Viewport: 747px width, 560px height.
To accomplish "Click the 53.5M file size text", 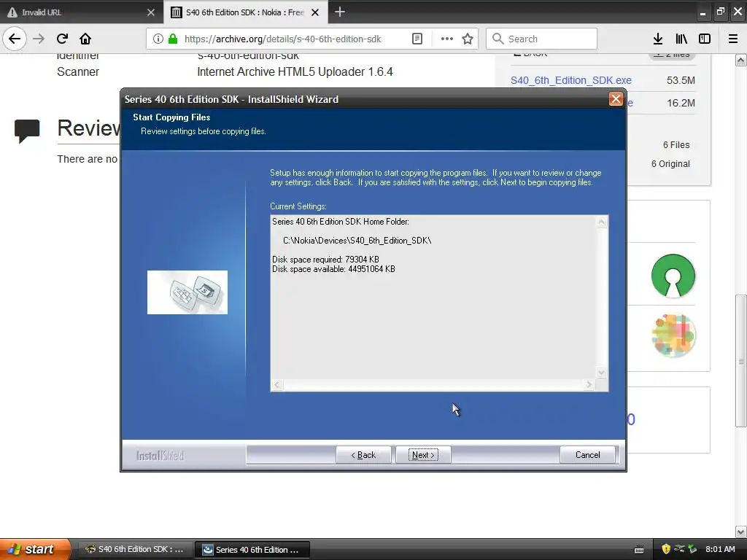I will (681, 80).
